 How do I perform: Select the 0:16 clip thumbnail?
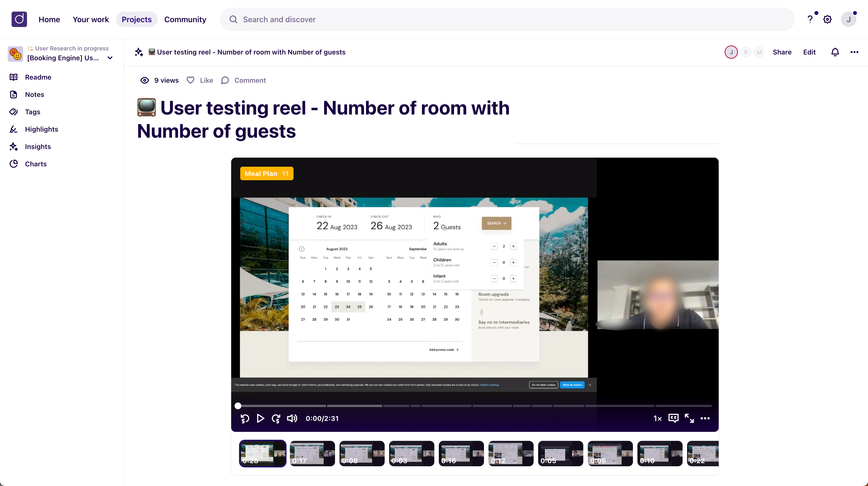tap(461, 453)
